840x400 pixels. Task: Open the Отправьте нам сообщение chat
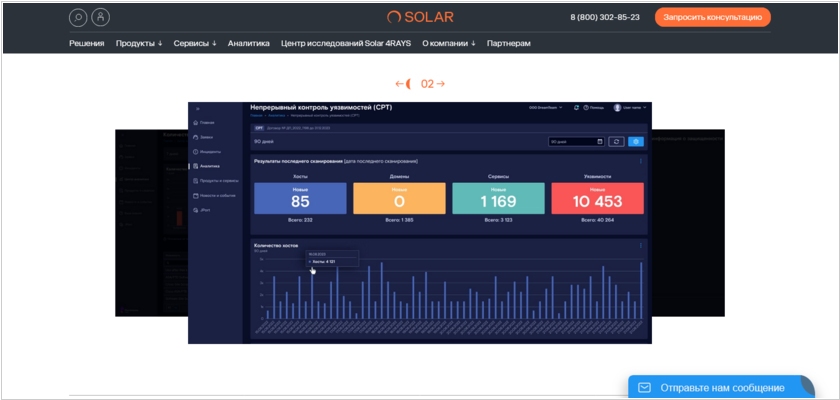721,387
